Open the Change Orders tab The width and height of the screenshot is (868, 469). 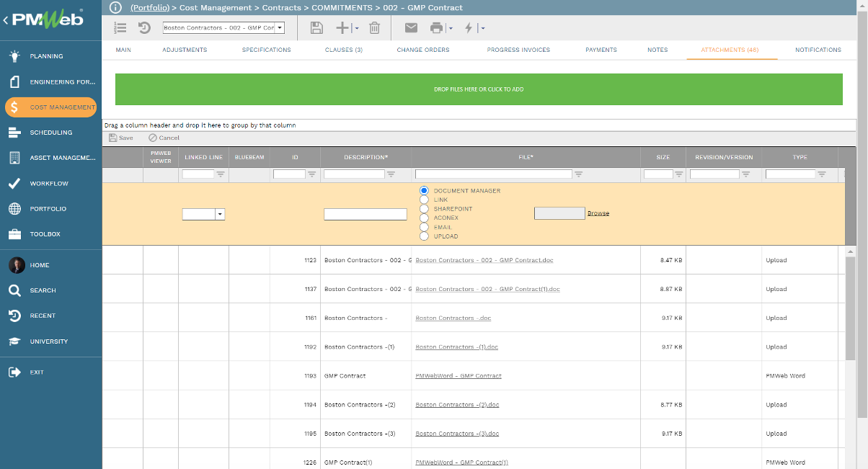point(423,50)
